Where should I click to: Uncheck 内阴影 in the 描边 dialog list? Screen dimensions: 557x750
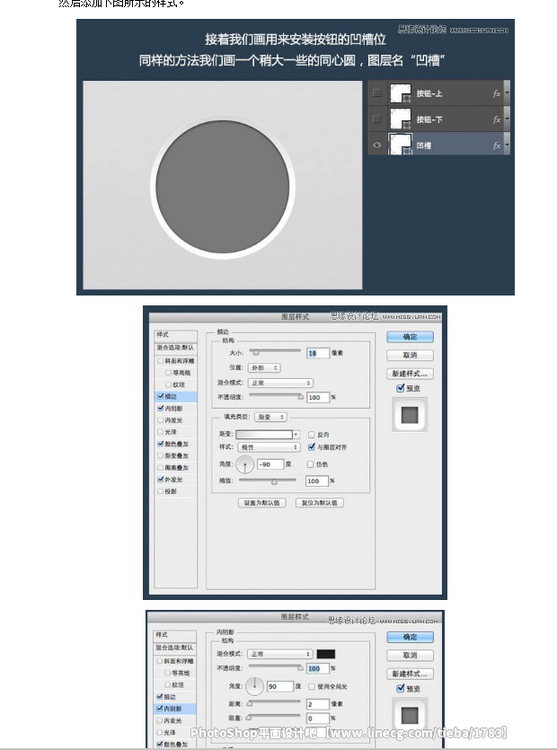(161, 408)
